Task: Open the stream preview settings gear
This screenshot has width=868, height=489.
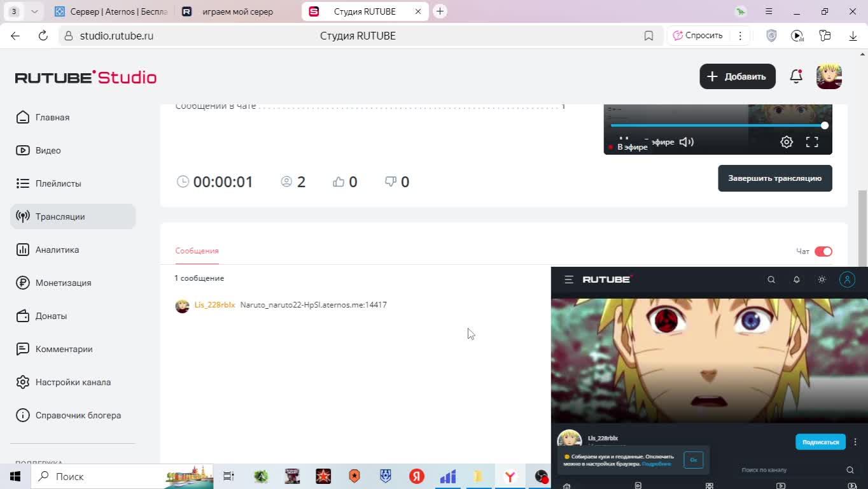Action: 787,142
